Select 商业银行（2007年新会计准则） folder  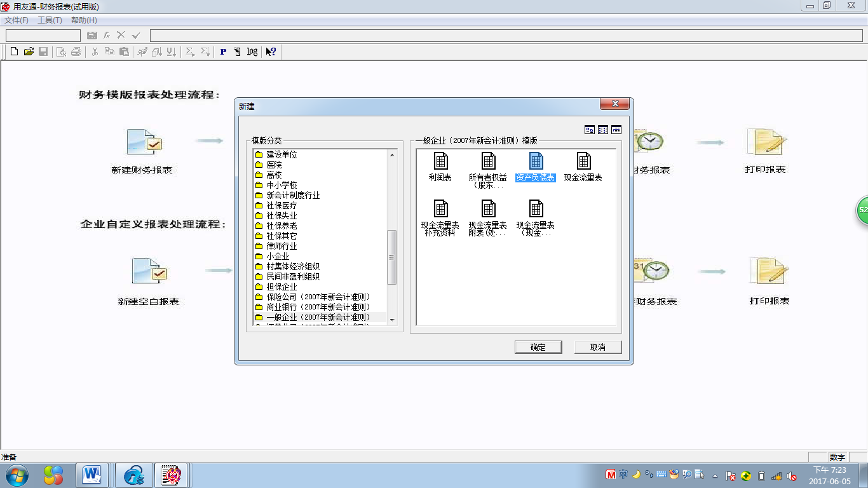click(x=313, y=307)
